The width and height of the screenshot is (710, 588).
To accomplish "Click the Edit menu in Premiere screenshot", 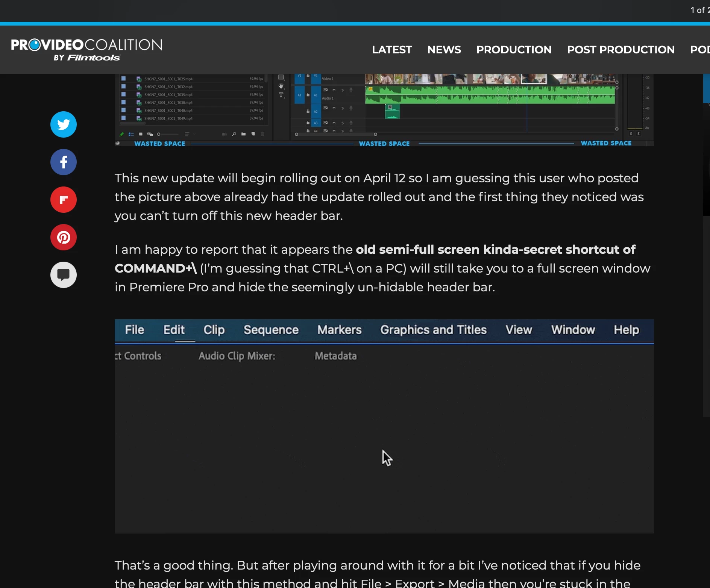I will point(174,330).
